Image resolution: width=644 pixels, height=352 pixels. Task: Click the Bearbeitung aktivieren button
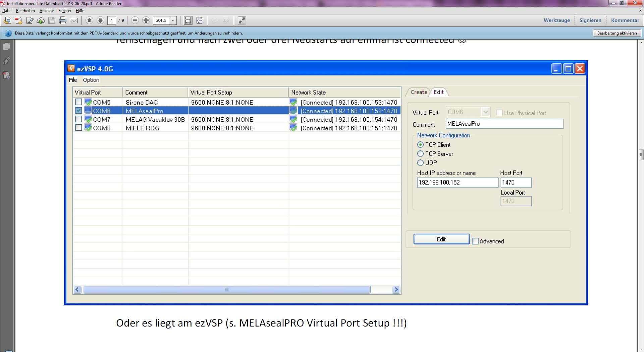(617, 33)
